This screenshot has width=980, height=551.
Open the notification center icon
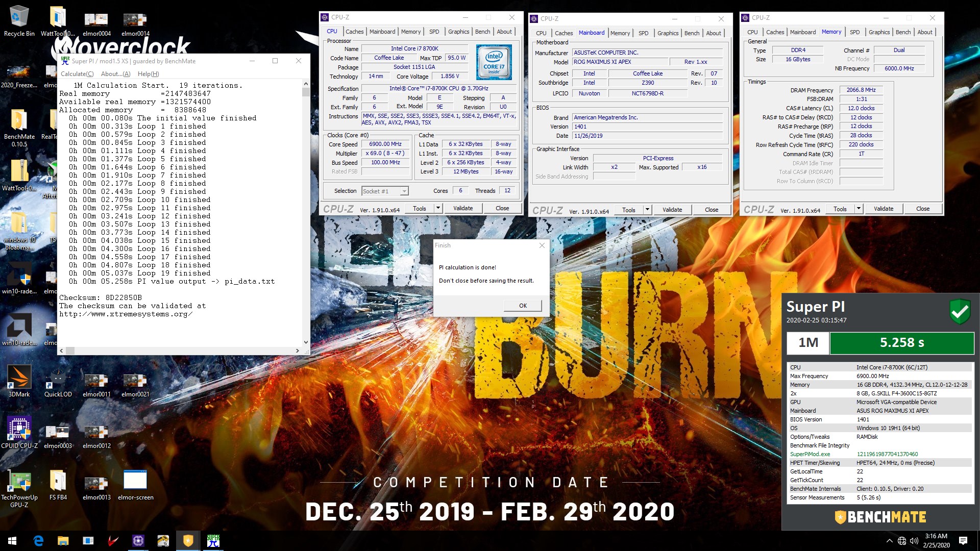(x=963, y=541)
